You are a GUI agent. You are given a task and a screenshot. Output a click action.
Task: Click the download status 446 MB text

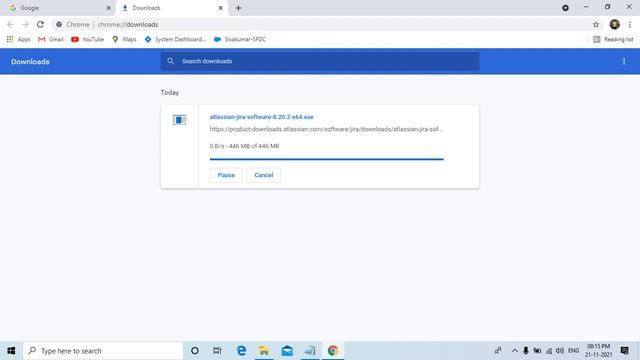point(244,146)
